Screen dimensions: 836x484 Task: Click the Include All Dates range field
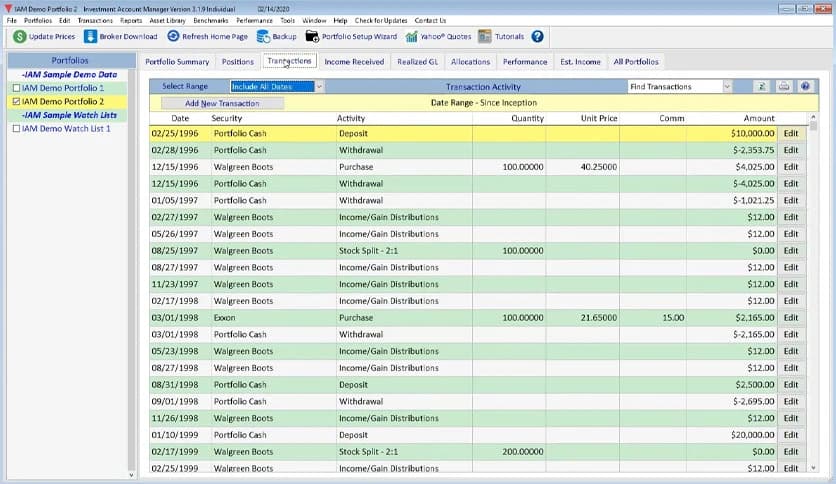click(272, 86)
